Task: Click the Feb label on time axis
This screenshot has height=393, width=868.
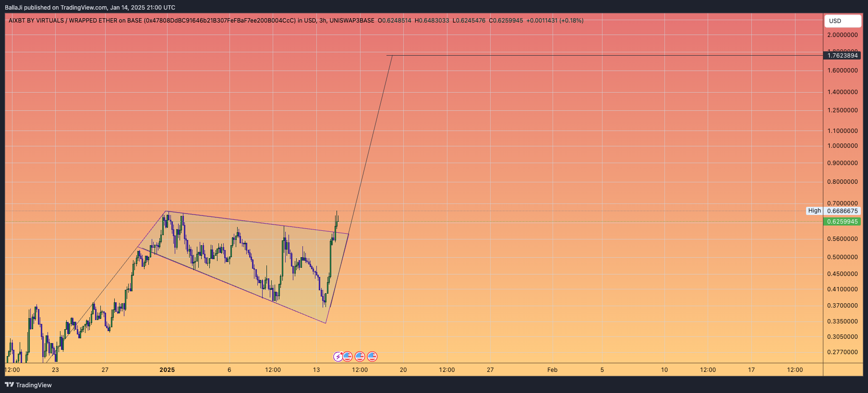Action: 553,370
